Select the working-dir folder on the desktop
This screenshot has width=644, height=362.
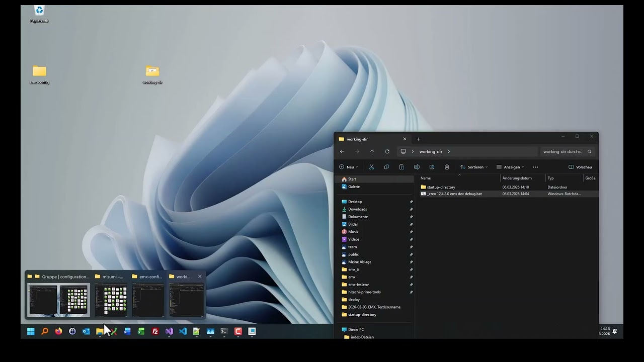(152, 74)
